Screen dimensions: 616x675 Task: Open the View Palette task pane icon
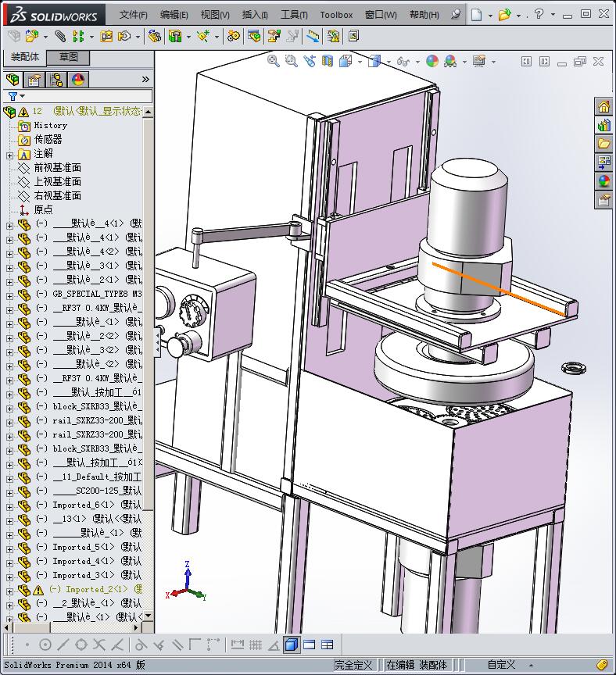tap(604, 162)
